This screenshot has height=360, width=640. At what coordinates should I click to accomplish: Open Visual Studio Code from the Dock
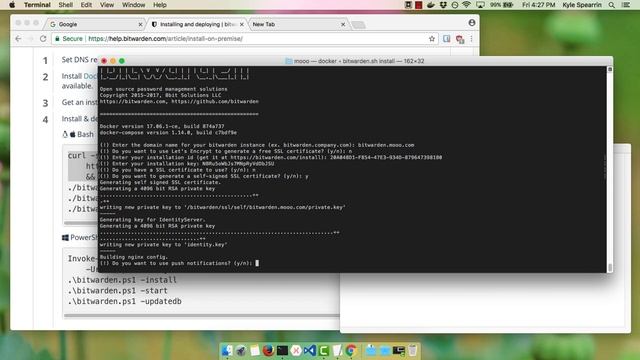pyautogui.click(x=310, y=350)
